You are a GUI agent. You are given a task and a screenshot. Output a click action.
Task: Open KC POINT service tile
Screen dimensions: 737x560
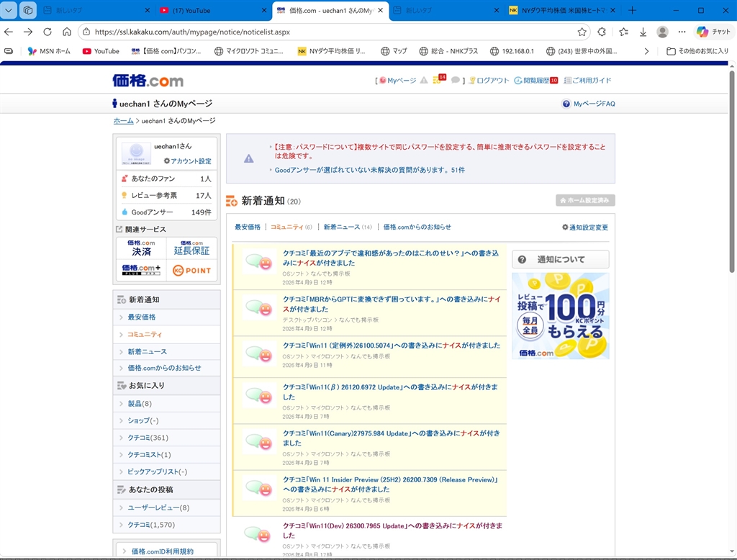coord(191,271)
